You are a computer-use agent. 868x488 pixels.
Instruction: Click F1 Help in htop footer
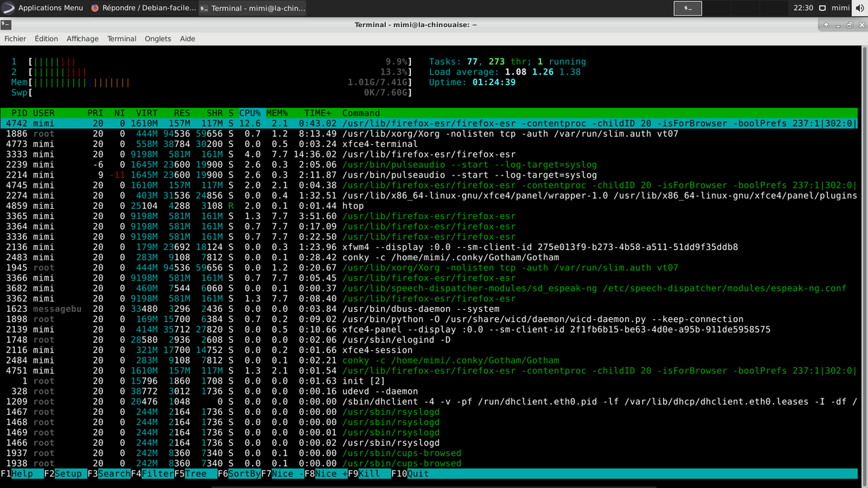22,474
